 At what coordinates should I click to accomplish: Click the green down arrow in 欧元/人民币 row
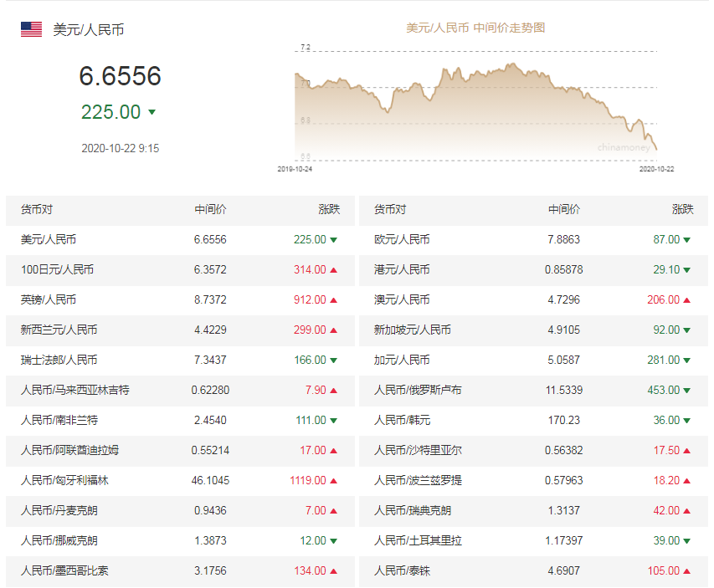[687, 239]
